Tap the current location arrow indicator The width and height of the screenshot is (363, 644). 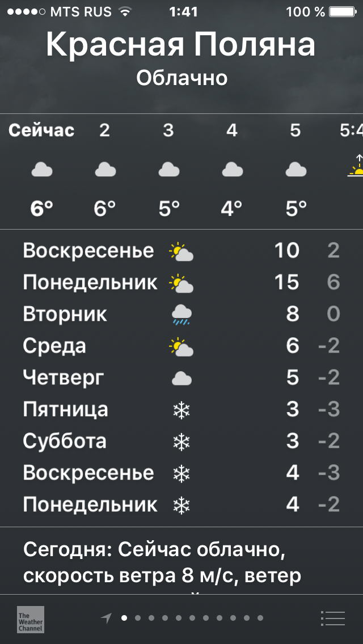pos(106,618)
